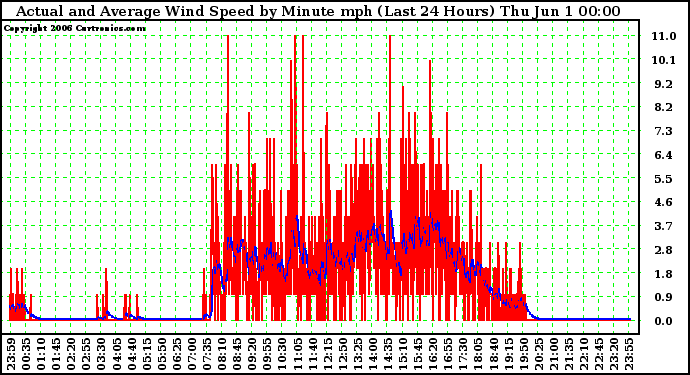Click the 12:15 time label

pyautogui.click(x=327, y=354)
